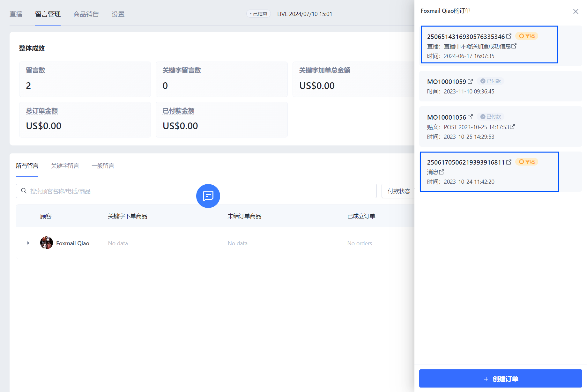This screenshot has height=392, width=587.
Task: Click the 创建订单 button
Action: 501,379
